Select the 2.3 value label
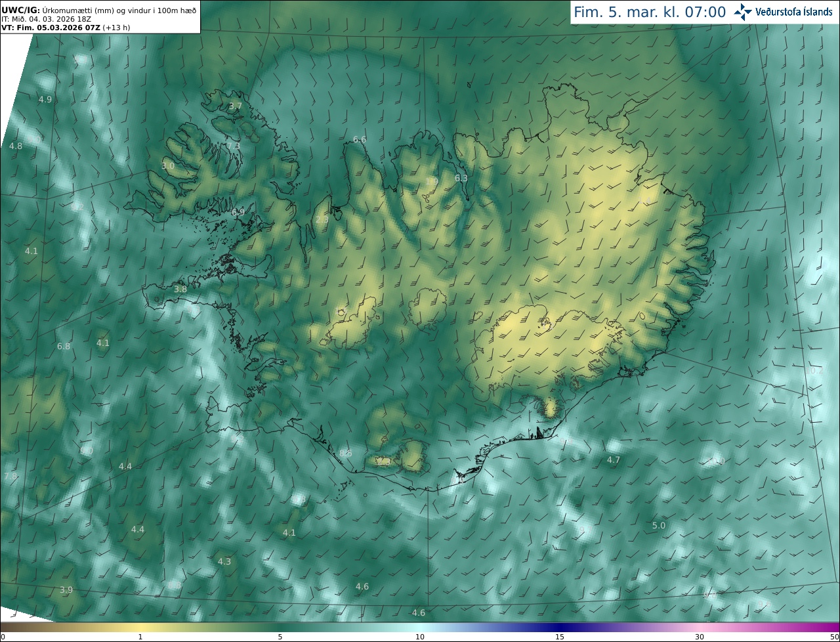The image size is (840, 642). (x=322, y=220)
